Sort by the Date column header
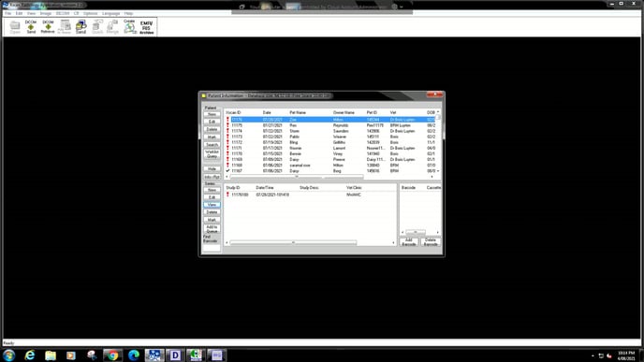The width and height of the screenshot is (644, 362). pos(267,112)
